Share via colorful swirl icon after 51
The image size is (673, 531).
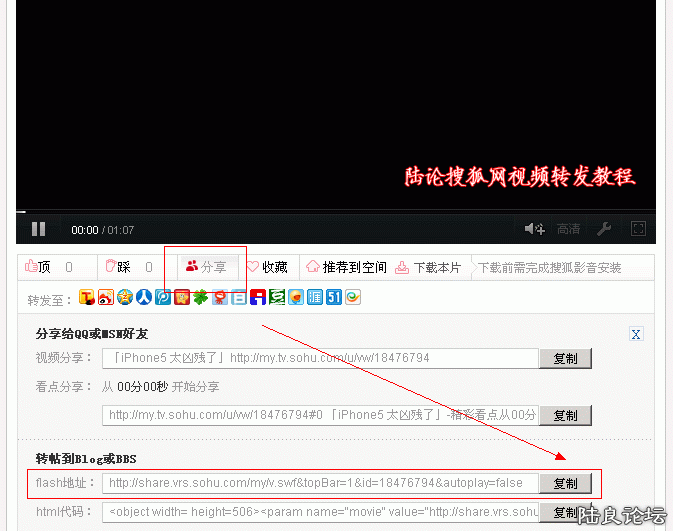(x=353, y=297)
